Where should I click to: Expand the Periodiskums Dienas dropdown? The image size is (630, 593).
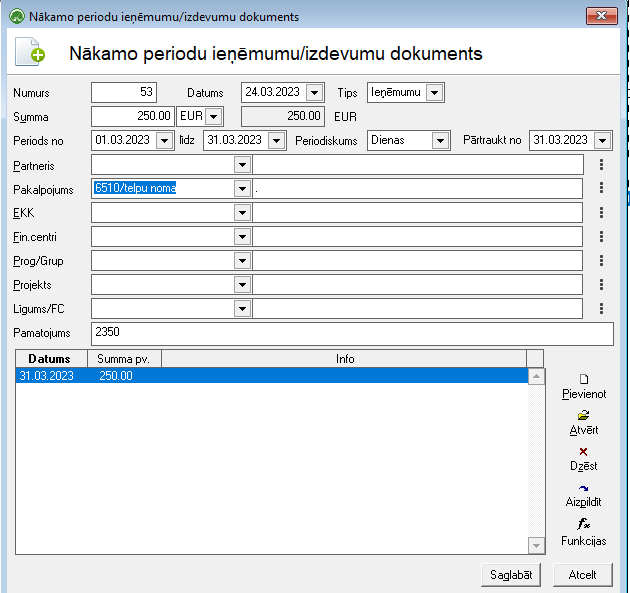coord(440,141)
